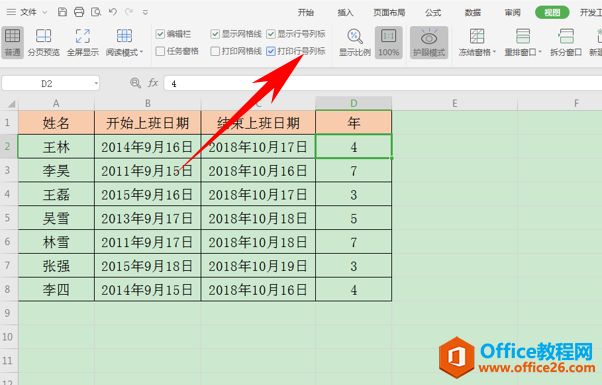Click cell 2018年10月19日
This screenshot has height=385, width=602.
(x=258, y=266)
